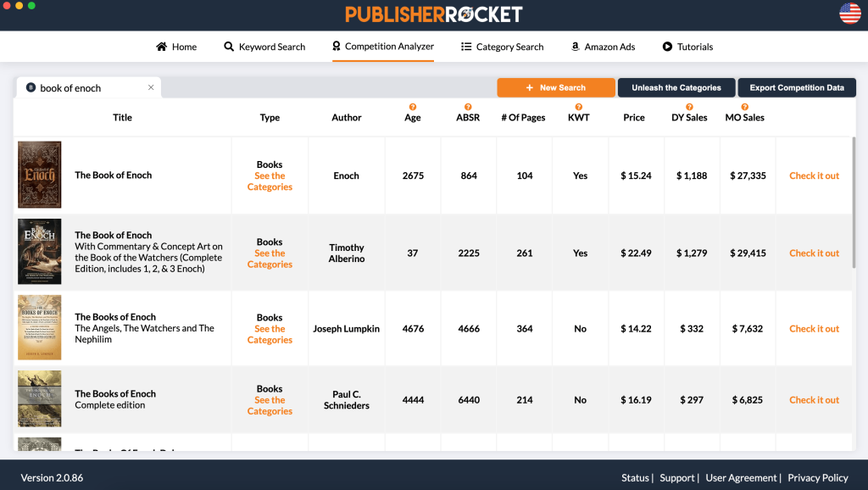The width and height of the screenshot is (868, 490).
Task: Click the Publisher Rocket logo
Action: [x=434, y=14]
